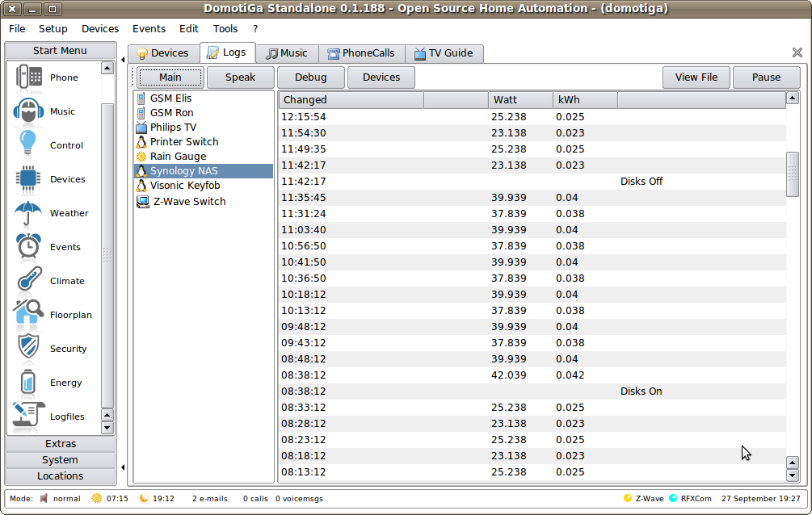Sort by the Changed column header
The height and width of the screenshot is (515, 812).
click(x=351, y=100)
